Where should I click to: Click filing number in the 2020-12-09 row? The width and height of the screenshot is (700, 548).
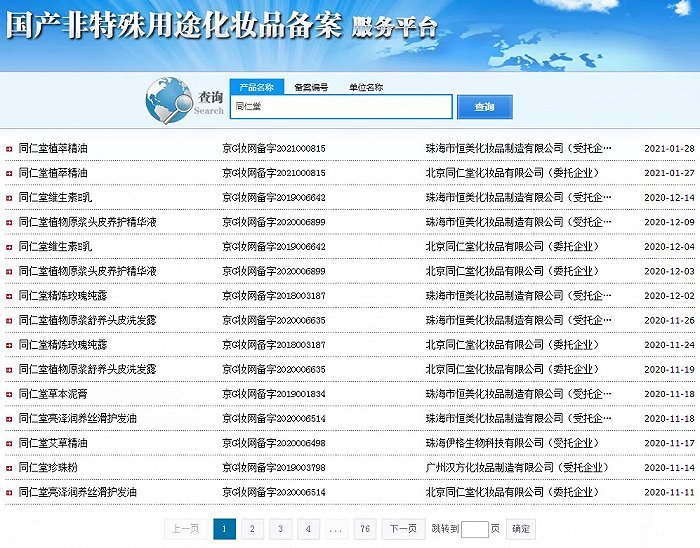pos(274,222)
